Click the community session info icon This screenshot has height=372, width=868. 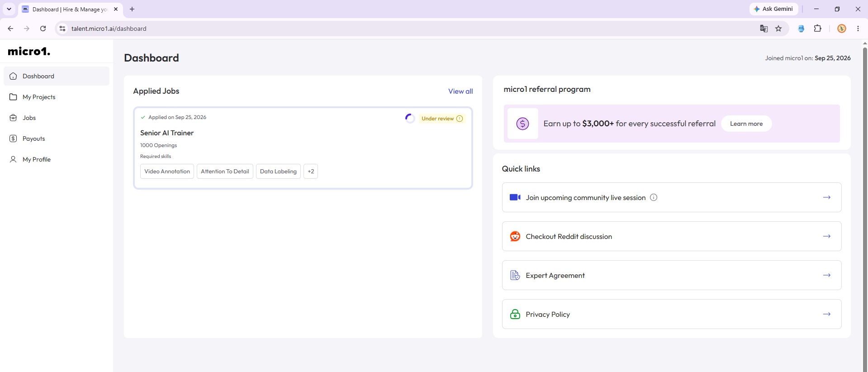(x=654, y=197)
